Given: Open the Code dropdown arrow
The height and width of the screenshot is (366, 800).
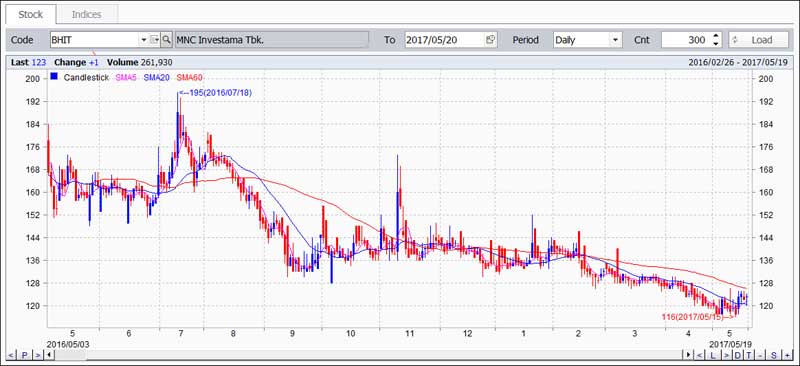Looking at the screenshot, I should click(143, 39).
